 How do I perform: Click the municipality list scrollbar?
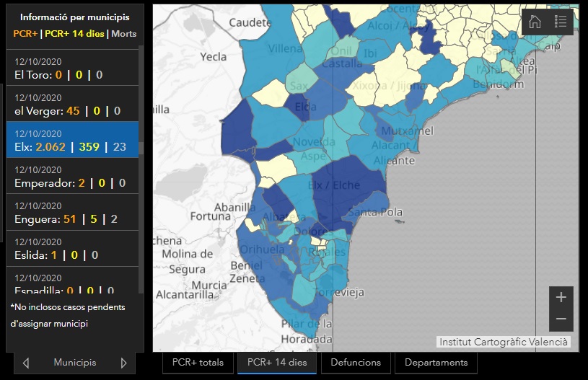(141, 147)
